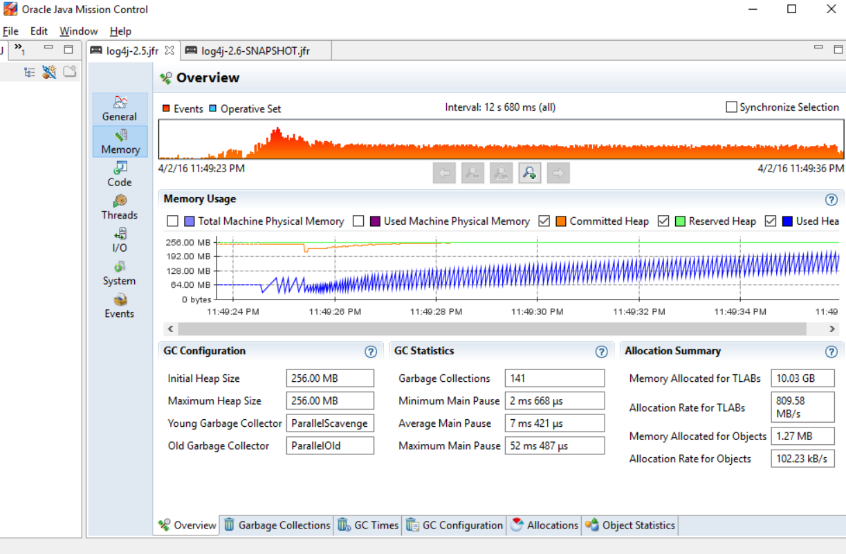Click the scroll-left arrow button under the range timeline
The width and height of the screenshot is (846, 554).
[444, 173]
